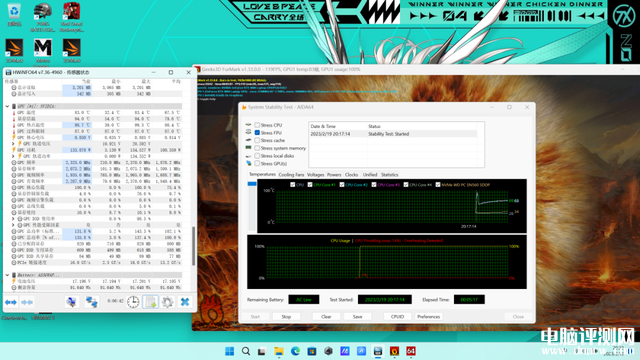Image resolution: width=640 pixels, height=360 pixels.
Task: Click HWiNFO collapse-columns arrows icon
Action: [x=27, y=302]
